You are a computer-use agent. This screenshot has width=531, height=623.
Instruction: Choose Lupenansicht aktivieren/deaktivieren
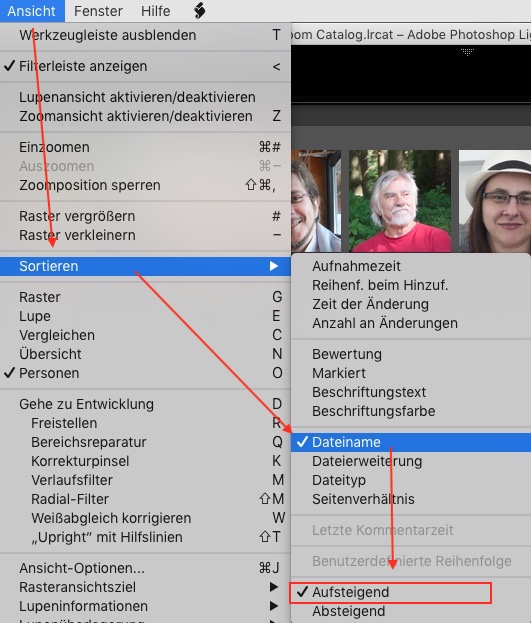tap(145, 97)
